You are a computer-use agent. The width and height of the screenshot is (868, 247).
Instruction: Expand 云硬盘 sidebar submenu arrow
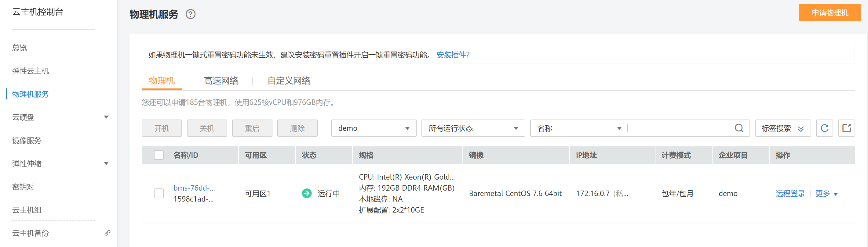pyautogui.click(x=106, y=117)
